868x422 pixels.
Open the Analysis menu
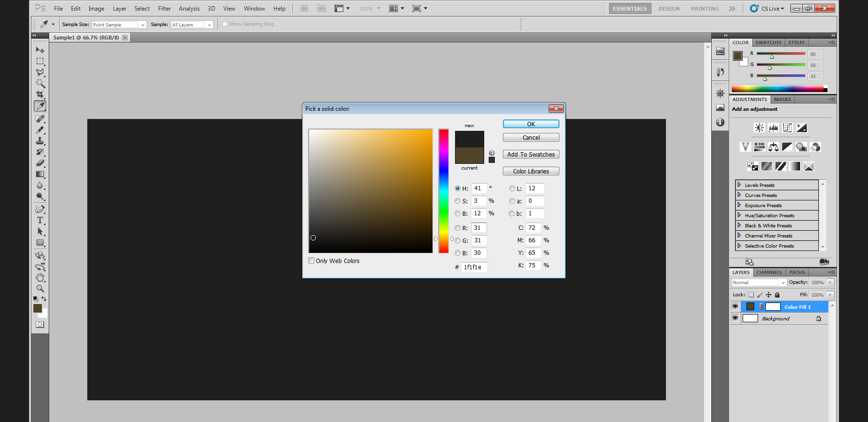[x=189, y=9]
